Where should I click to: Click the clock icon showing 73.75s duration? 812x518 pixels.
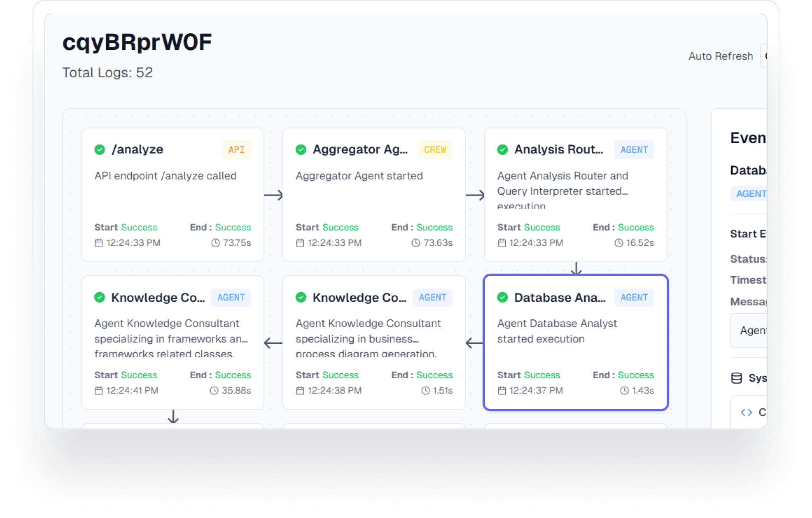point(215,243)
